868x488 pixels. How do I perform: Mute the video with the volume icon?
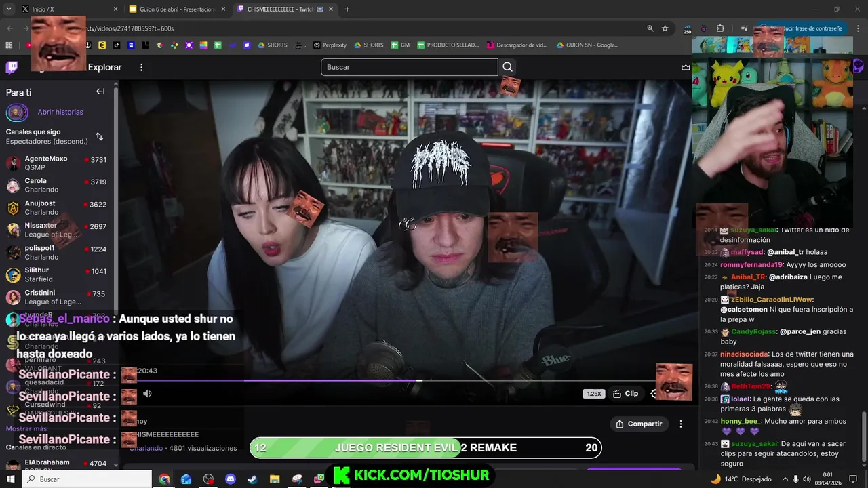[147, 393]
